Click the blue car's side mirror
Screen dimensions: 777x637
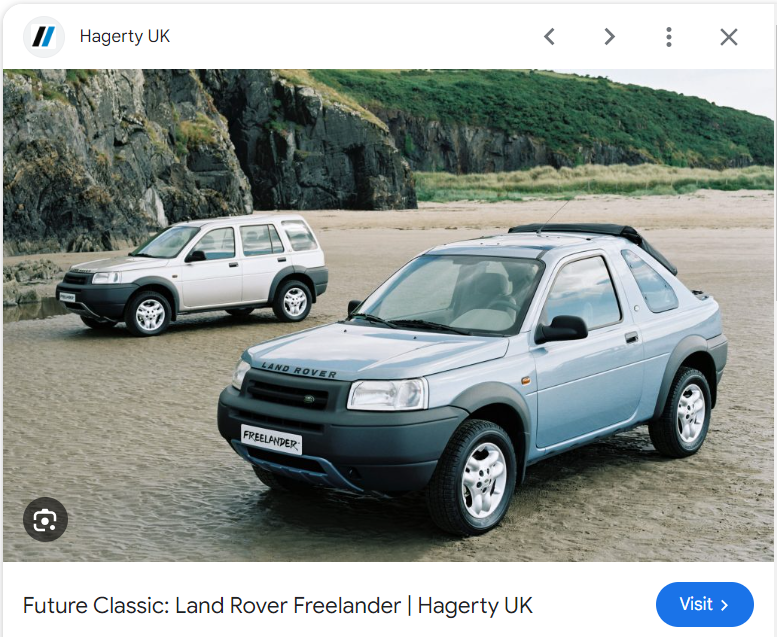(x=562, y=329)
